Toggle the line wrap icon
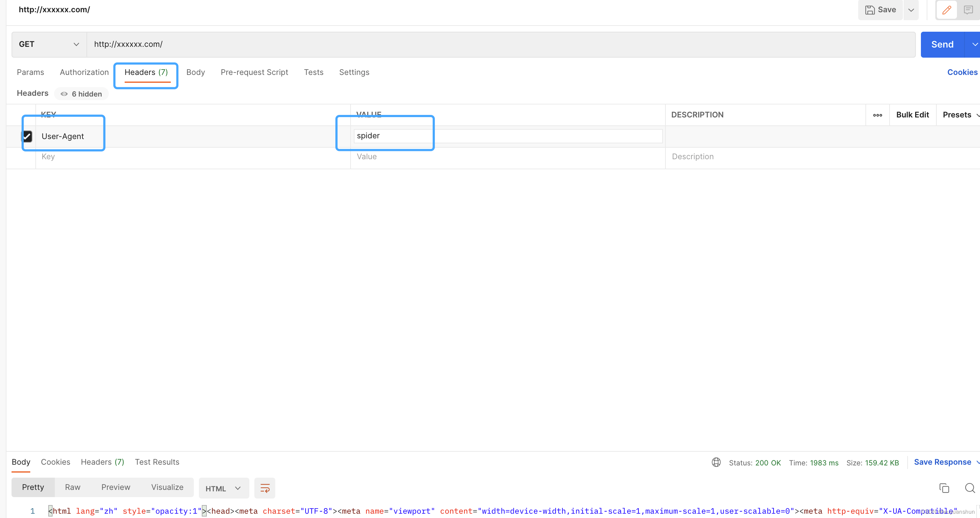 pyautogui.click(x=265, y=488)
